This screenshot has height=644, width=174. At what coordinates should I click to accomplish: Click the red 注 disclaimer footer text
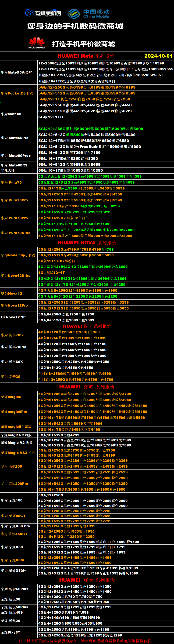click(x=87, y=641)
